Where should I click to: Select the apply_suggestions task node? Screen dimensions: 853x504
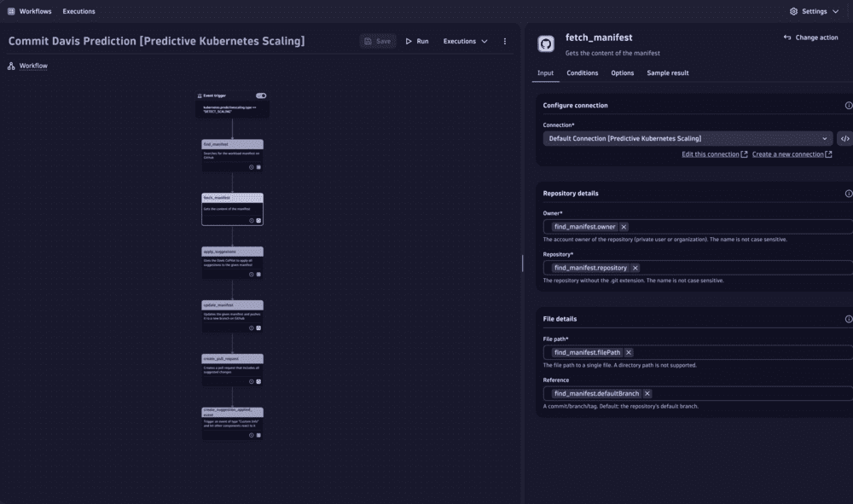pyautogui.click(x=232, y=263)
